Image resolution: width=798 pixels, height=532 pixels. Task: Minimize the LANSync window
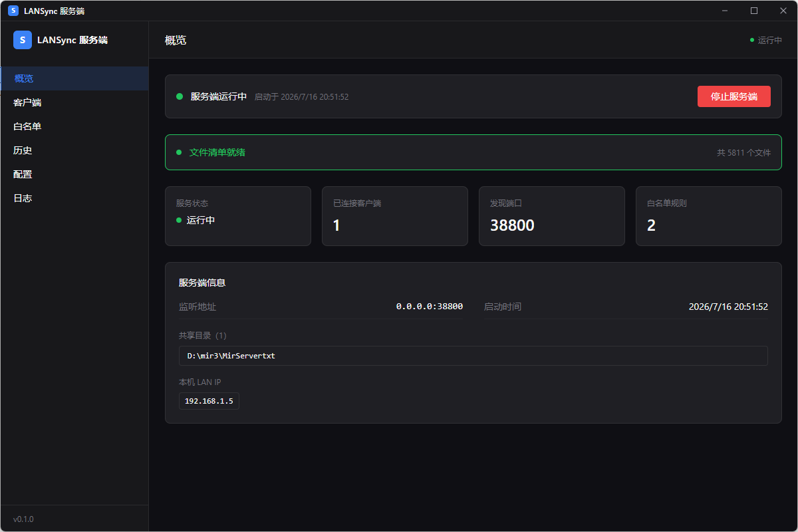click(x=725, y=11)
